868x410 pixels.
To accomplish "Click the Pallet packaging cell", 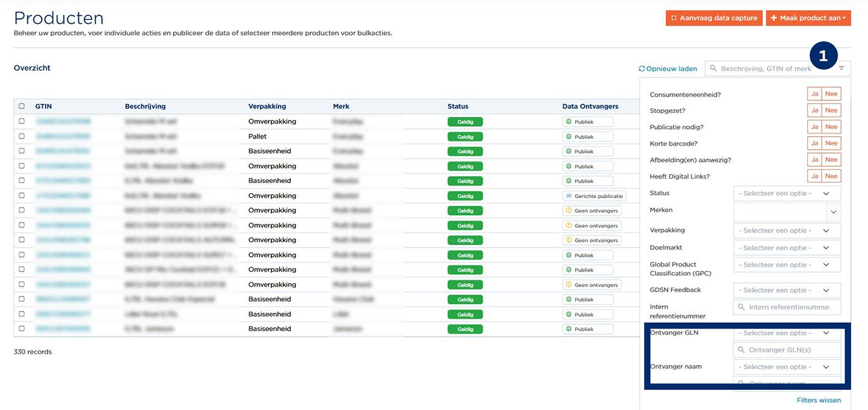I will [258, 136].
